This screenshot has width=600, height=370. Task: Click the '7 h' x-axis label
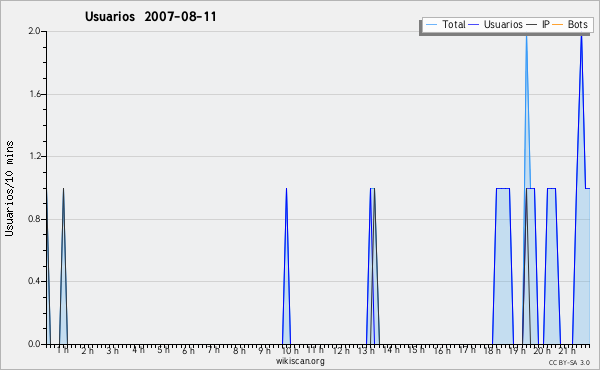[x=214, y=350]
